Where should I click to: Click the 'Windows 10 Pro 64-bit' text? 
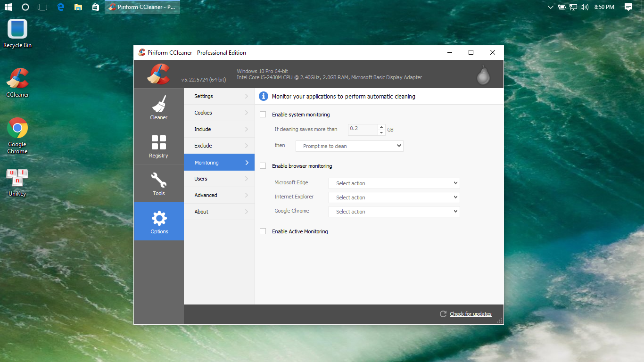tap(263, 71)
